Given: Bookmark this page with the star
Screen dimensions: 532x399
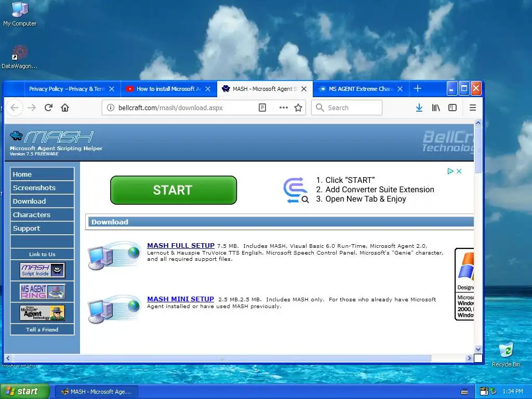Looking at the screenshot, I should click(x=298, y=108).
